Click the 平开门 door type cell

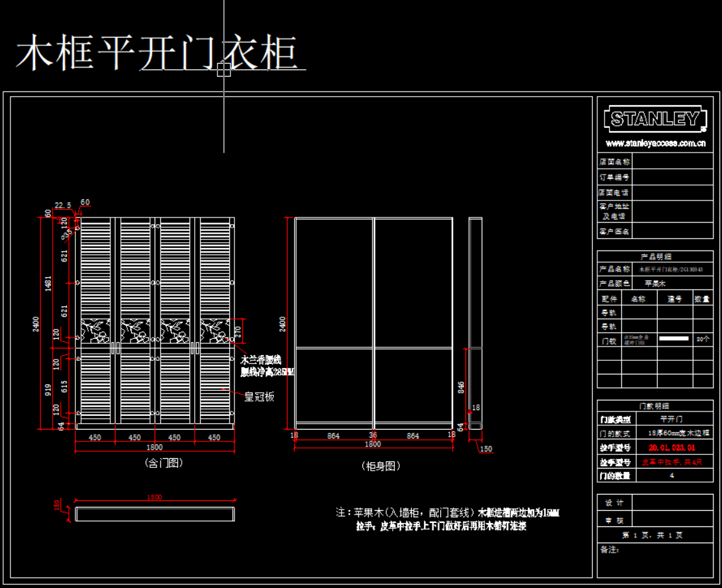[672, 419]
